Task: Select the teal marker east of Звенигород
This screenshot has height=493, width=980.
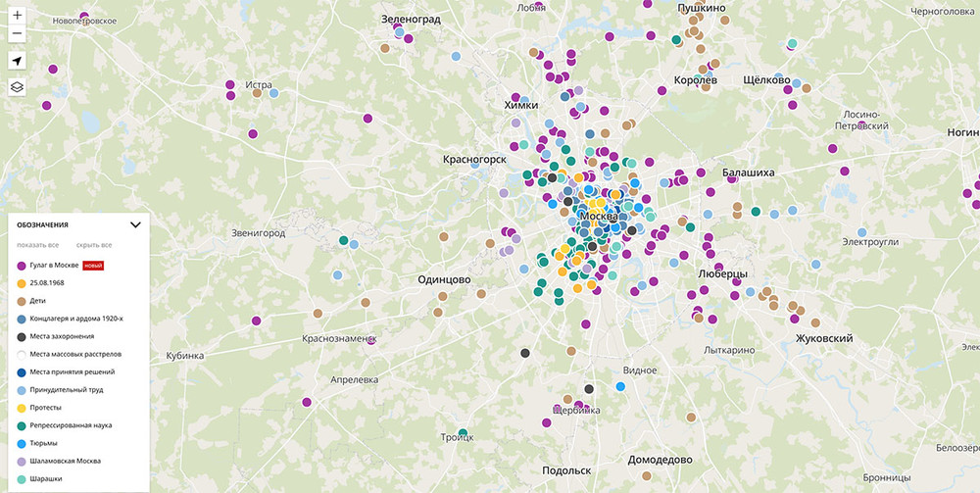Action: click(x=343, y=240)
